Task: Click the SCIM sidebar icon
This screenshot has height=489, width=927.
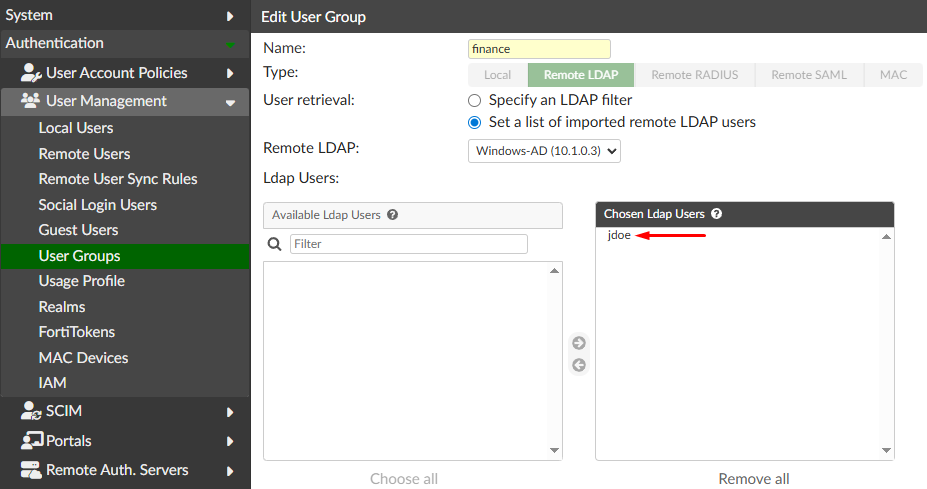Action: pos(31,410)
